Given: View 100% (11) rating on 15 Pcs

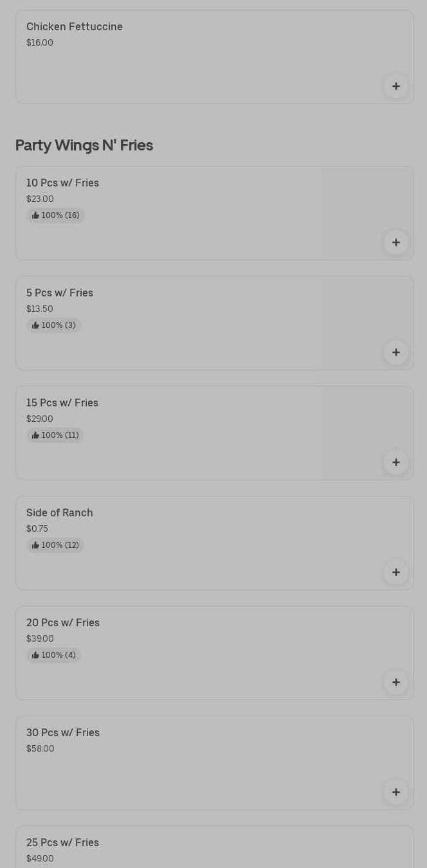Looking at the screenshot, I should click(55, 435).
